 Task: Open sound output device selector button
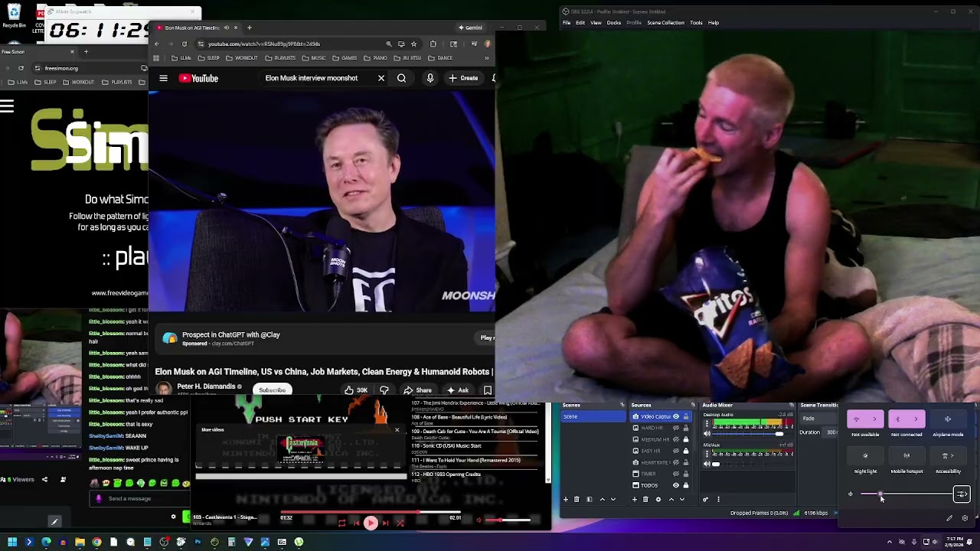coord(962,494)
